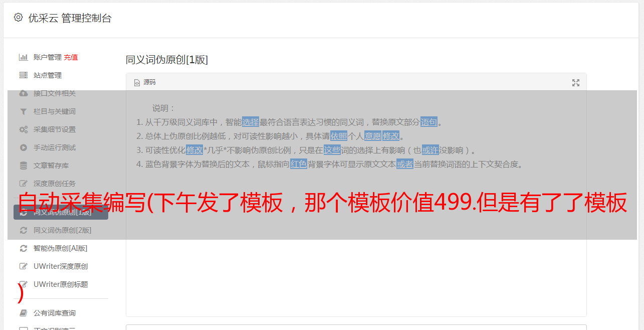The image size is (644, 330).
Task: Open 同义词伪原创[2版] menu item
Action: tap(61, 230)
